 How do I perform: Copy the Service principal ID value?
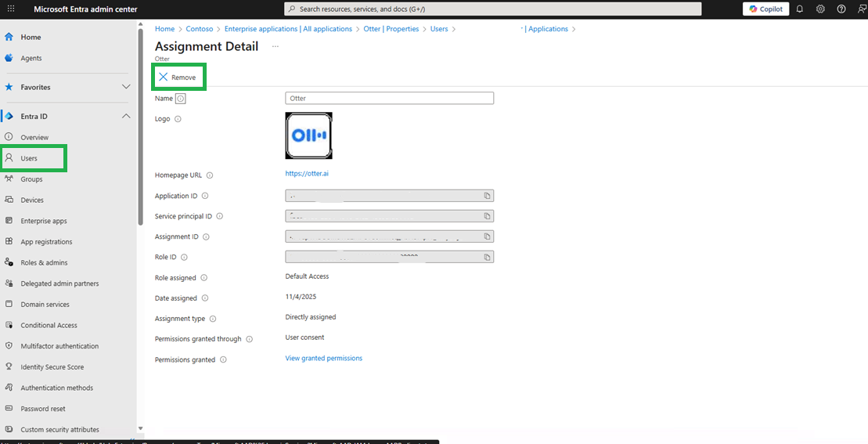pyautogui.click(x=487, y=216)
